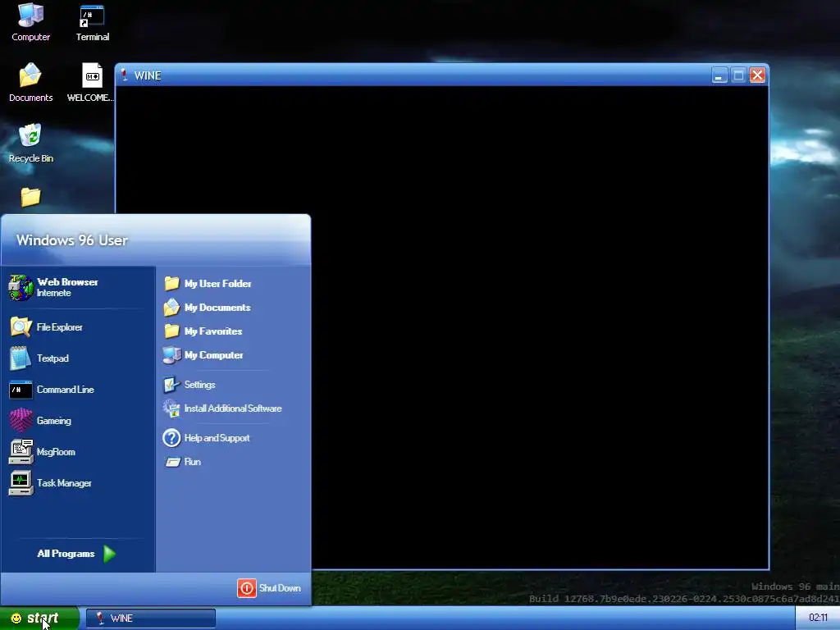The height and width of the screenshot is (630, 840).
Task: Maximize the WINE window
Action: (x=738, y=75)
